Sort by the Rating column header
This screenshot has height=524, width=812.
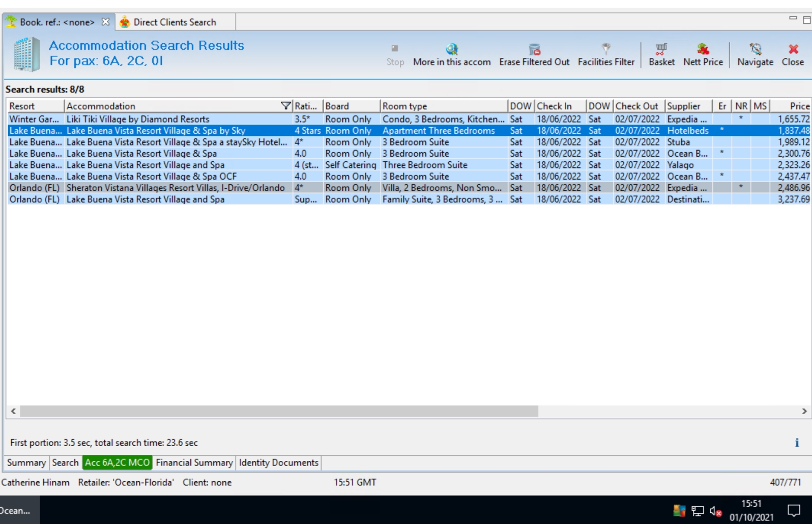pyautogui.click(x=308, y=106)
